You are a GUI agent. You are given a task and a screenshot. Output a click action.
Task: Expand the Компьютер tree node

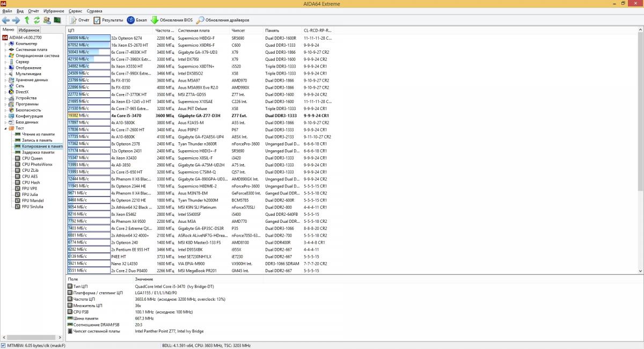point(5,43)
